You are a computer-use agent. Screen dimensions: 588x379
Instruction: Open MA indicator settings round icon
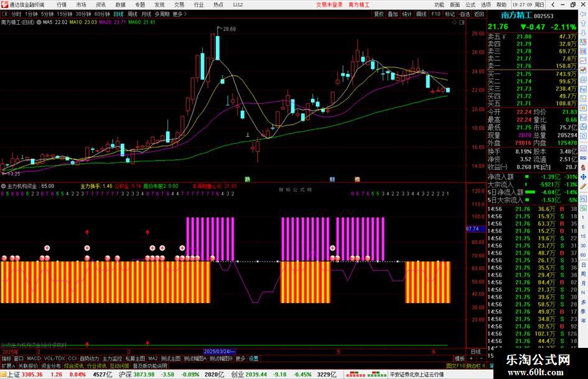tap(39, 22)
